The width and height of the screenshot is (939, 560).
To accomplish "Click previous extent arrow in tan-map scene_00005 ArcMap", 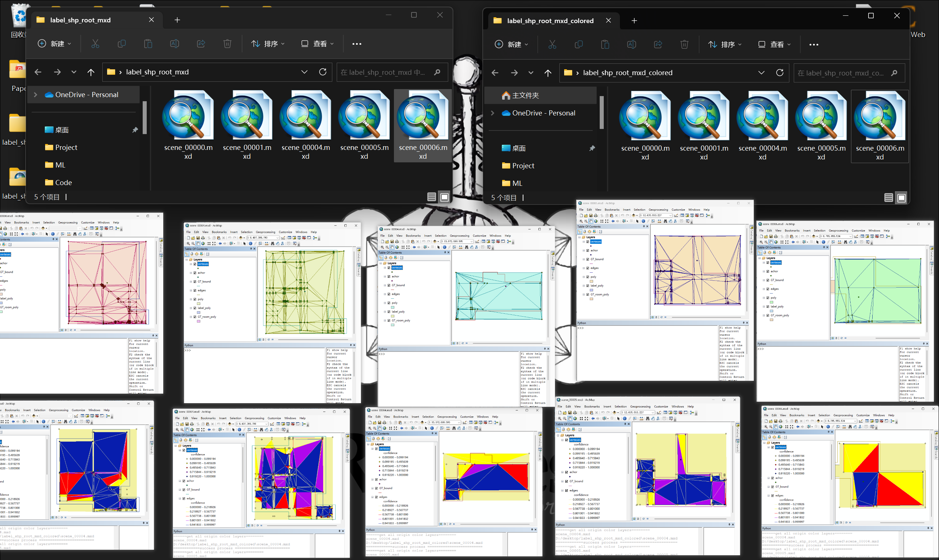I will coord(613,221).
